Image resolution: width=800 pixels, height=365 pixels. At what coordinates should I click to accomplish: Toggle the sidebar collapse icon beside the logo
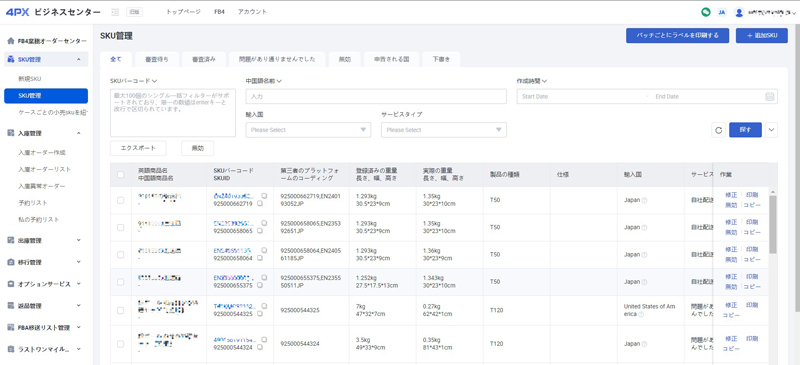coord(115,12)
